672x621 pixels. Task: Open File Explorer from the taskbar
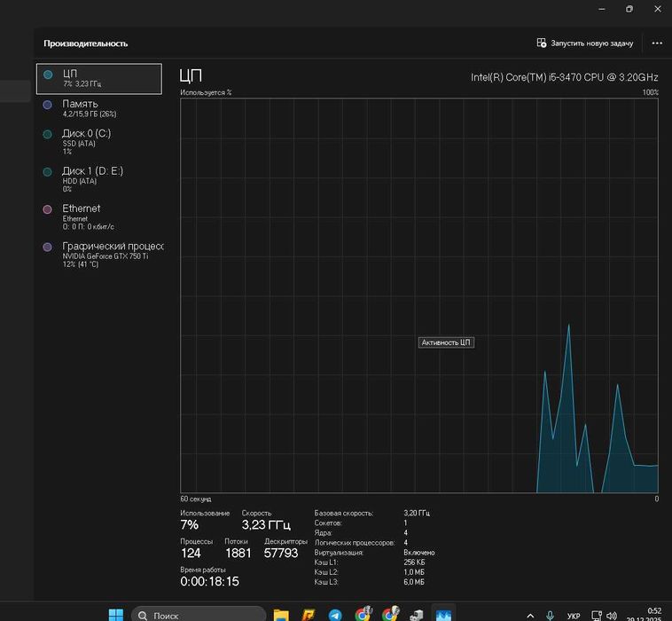281,615
